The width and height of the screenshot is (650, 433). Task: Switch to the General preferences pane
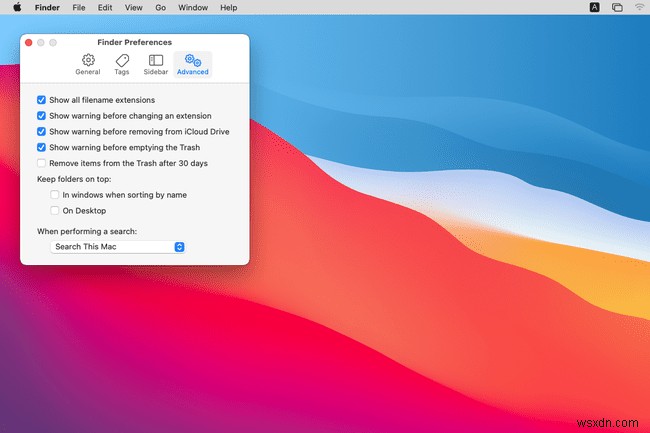click(x=88, y=61)
